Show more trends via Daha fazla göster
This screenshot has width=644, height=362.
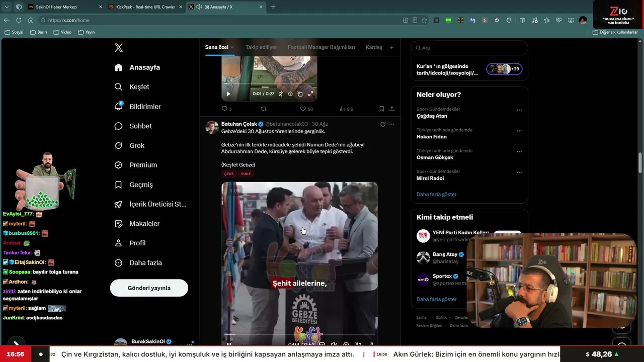[437, 194]
